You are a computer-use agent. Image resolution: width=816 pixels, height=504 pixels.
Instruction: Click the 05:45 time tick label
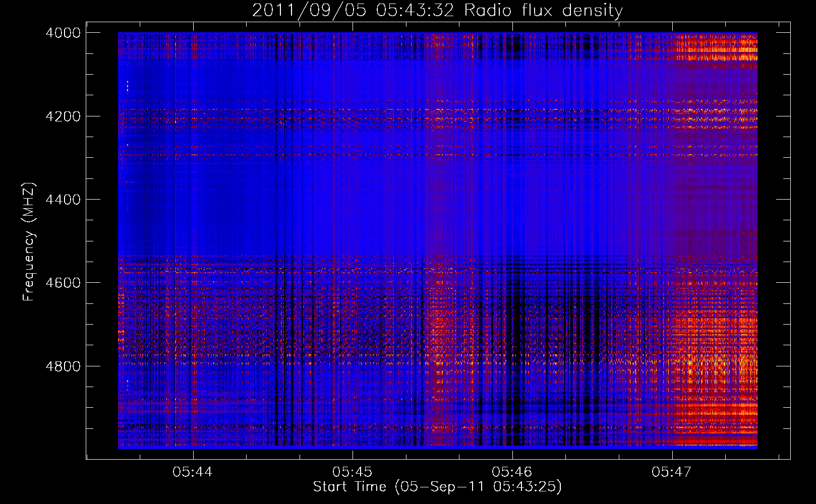point(353,472)
